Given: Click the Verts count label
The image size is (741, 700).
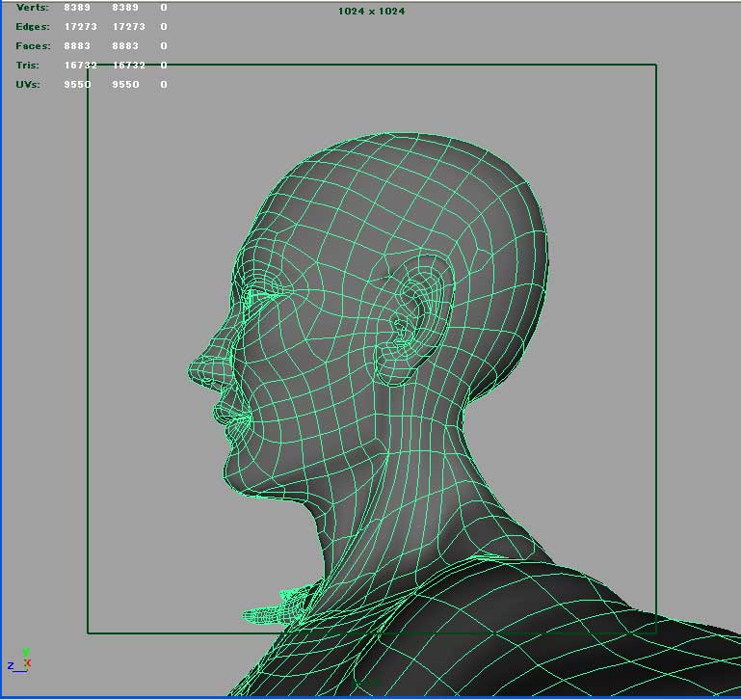Looking at the screenshot, I should click(33, 8).
